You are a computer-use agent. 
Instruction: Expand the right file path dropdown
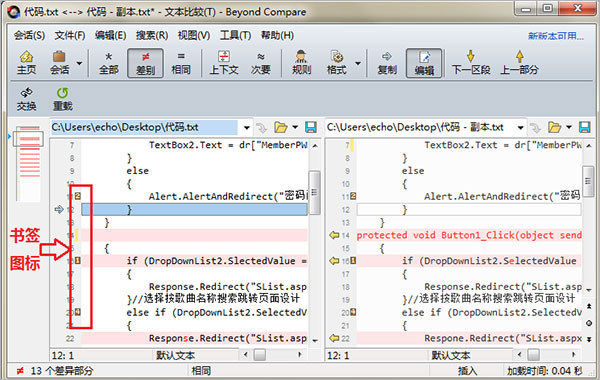(x=520, y=127)
